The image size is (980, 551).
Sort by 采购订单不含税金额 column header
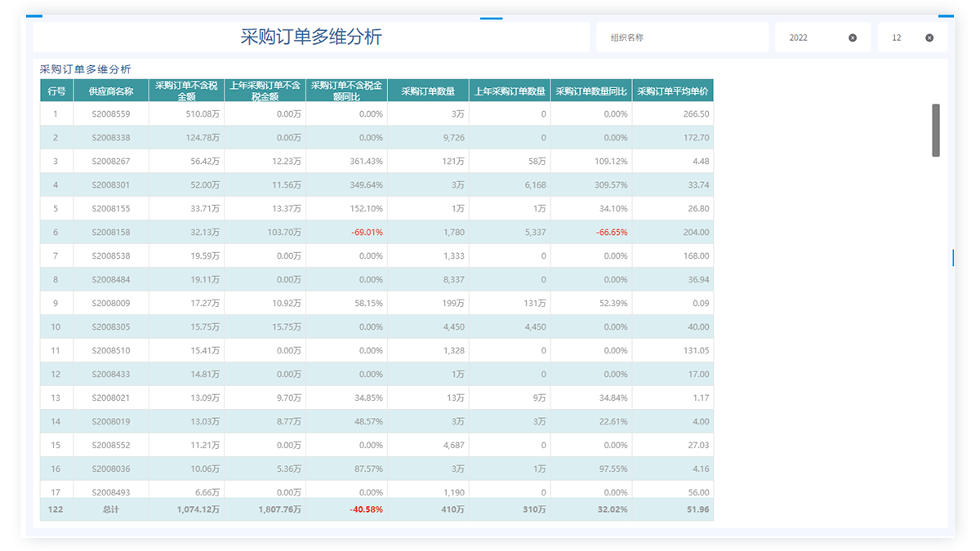(x=186, y=91)
